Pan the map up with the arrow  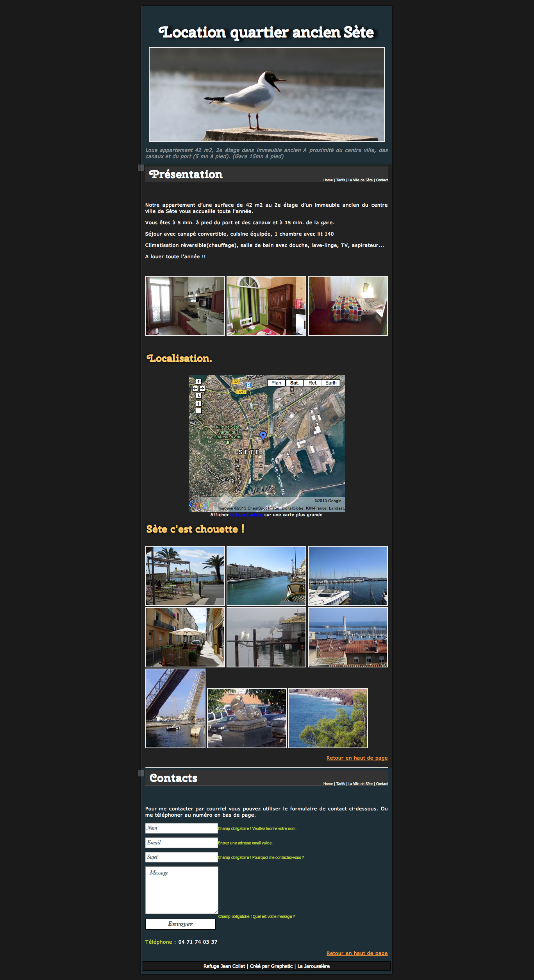tap(198, 382)
